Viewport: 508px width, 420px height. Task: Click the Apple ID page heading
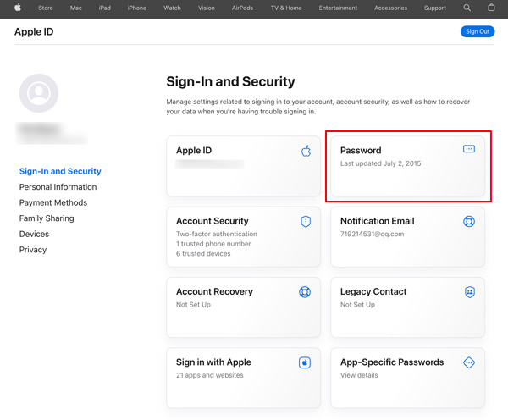click(34, 32)
